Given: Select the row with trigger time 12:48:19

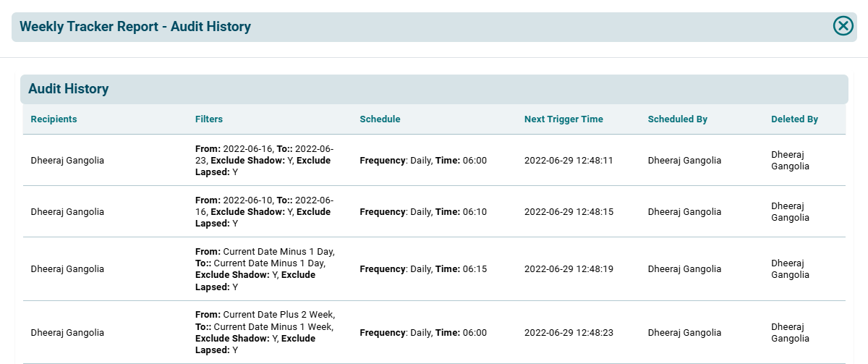Looking at the screenshot, I should (569, 269).
